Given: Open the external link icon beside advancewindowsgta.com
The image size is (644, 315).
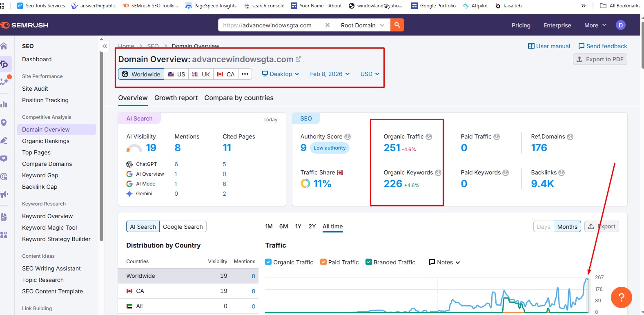Looking at the screenshot, I should point(299,59).
